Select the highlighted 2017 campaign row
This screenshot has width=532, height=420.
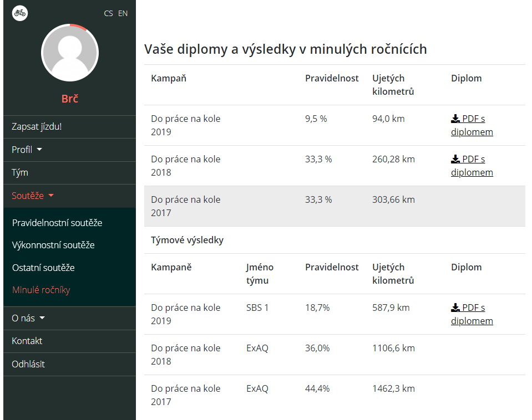pyautogui.click(x=335, y=206)
